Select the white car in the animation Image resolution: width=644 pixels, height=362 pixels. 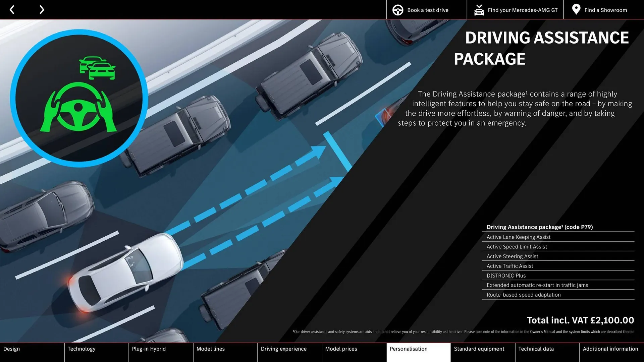coord(127,271)
